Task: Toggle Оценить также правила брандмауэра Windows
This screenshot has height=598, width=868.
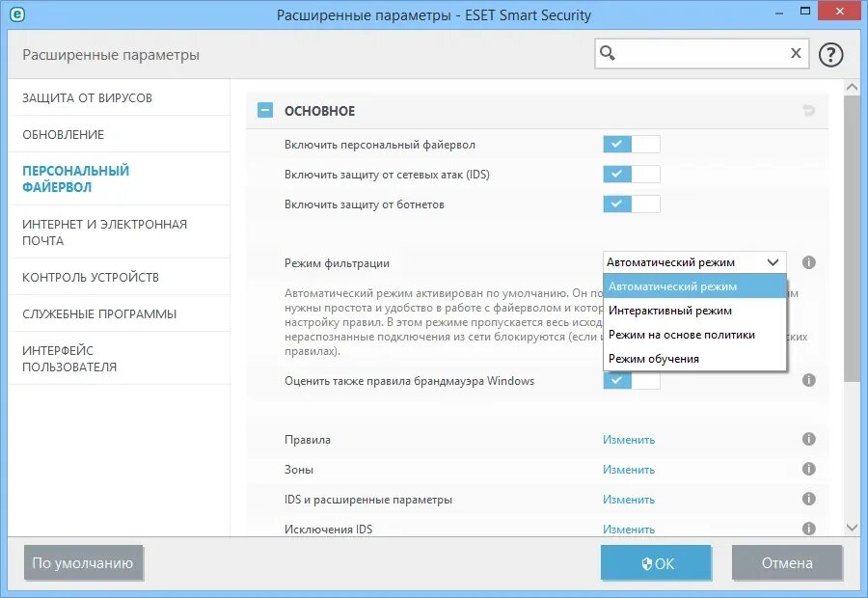Action: (632, 380)
